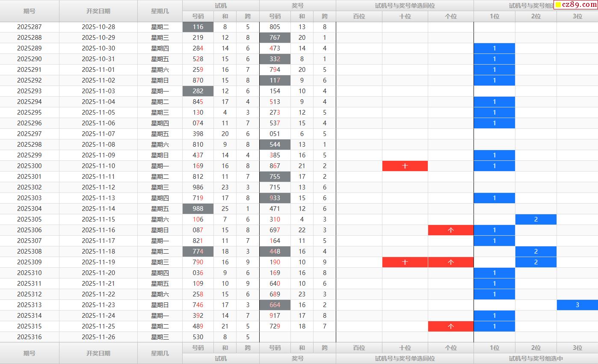The width and height of the screenshot is (598, 364).
Task: Click red 个 marker in row 2025306
Action: tap(450, 230)
